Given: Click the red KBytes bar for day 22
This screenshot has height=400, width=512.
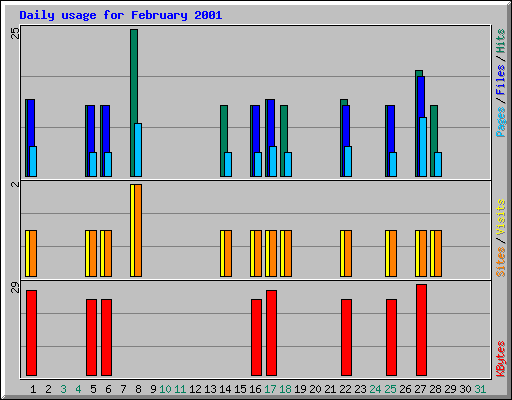Looking at the screenshot, I should click(346, 337).
